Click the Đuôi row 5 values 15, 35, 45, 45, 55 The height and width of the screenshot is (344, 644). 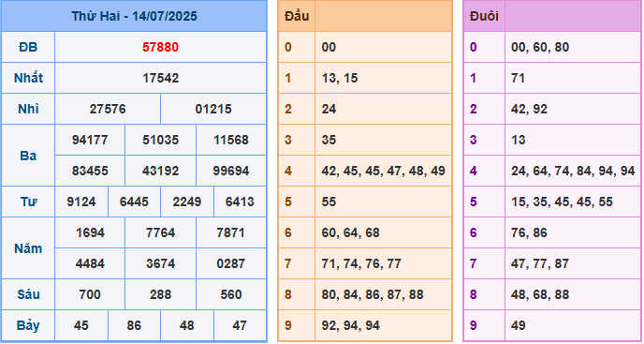[x=562, y=202]
